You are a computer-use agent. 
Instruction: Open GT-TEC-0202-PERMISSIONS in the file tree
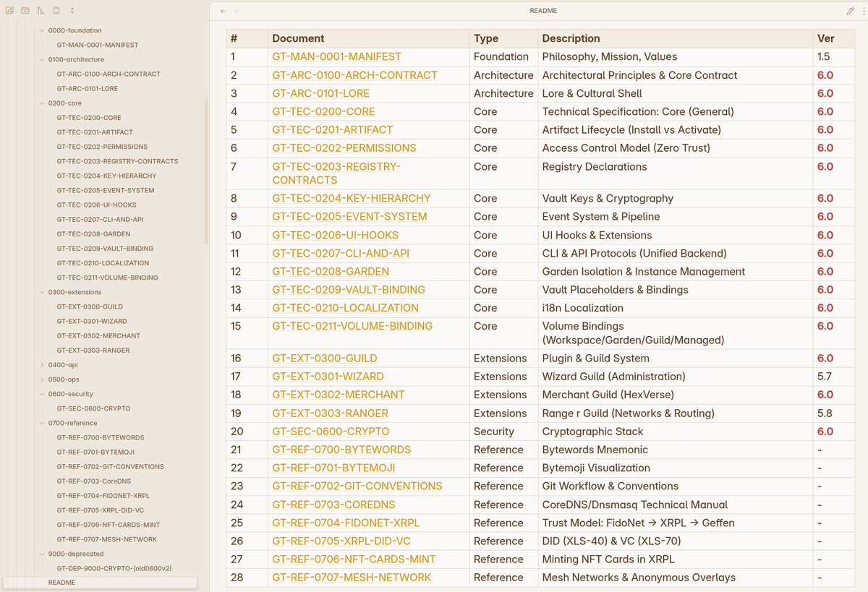coord(102,147)
